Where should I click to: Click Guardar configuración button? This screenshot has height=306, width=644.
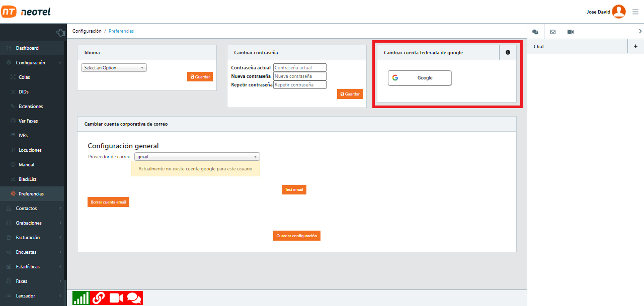297,236
